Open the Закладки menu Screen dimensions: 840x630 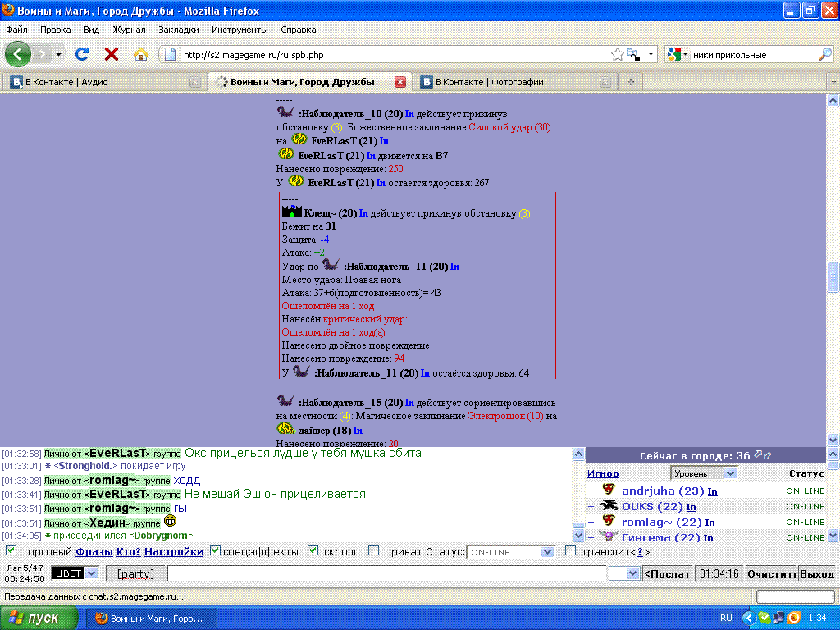(178, 30)
